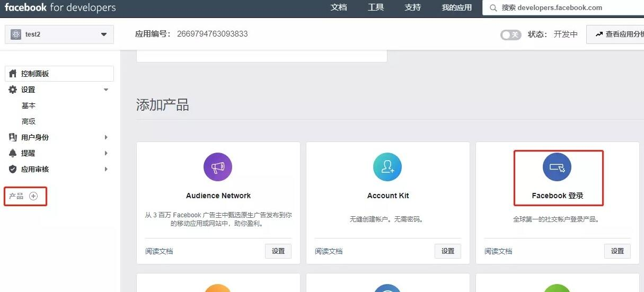The width and height of the screenshot is (644, 292).
Task: Click the Facebook 登录 title text
Action: [558, 196]
